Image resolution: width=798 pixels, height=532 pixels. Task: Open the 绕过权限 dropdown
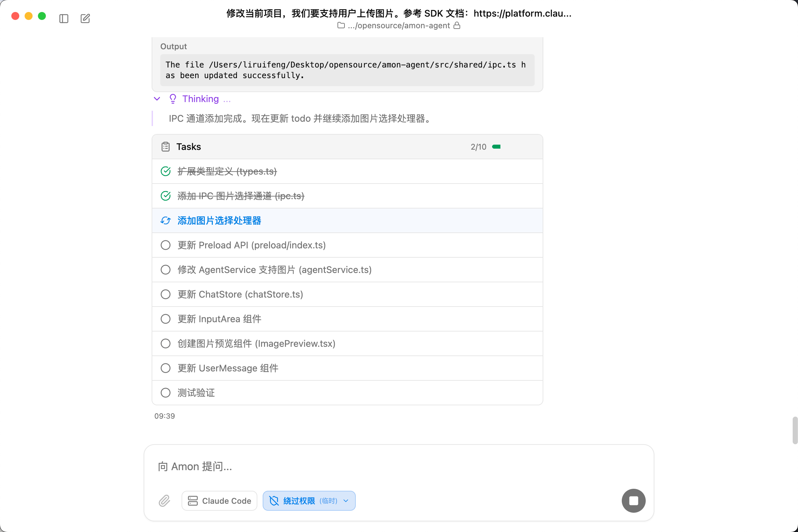point(346,500)
